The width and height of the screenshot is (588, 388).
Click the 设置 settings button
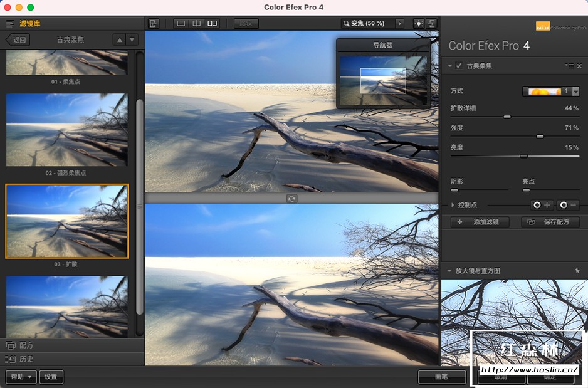click(51, 377)
